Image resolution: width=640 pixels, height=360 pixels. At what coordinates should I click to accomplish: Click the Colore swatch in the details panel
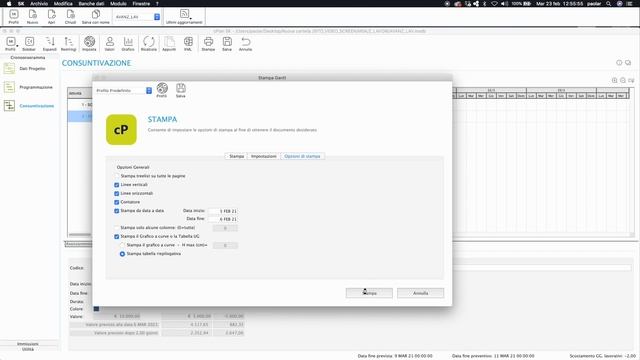96,309
